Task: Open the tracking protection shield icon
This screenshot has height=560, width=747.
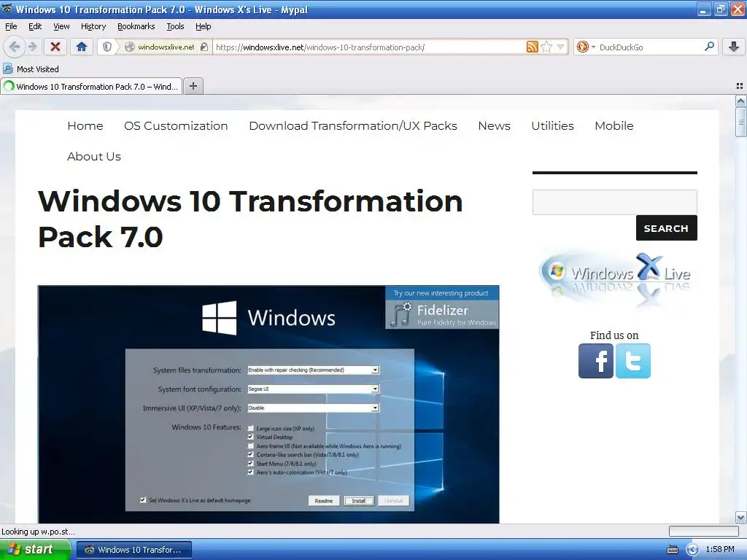Action: [x=107, y=47]
